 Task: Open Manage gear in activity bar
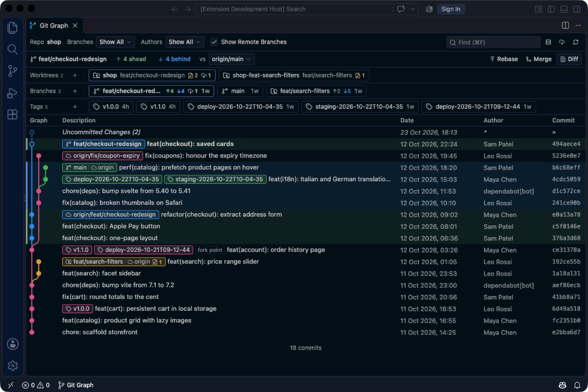[x=12, y=366]
